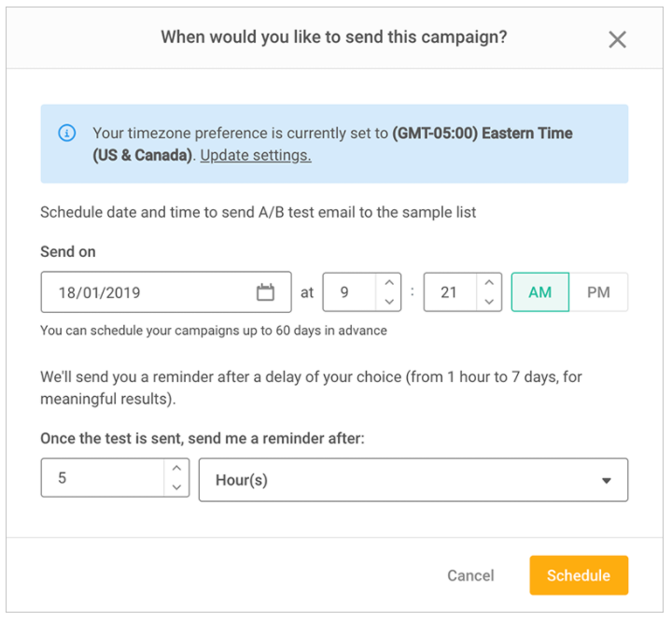This screenshot has height=622, width=672.
Task: Decrease the minutes with down arrow
Action: (x=490, y=302)
